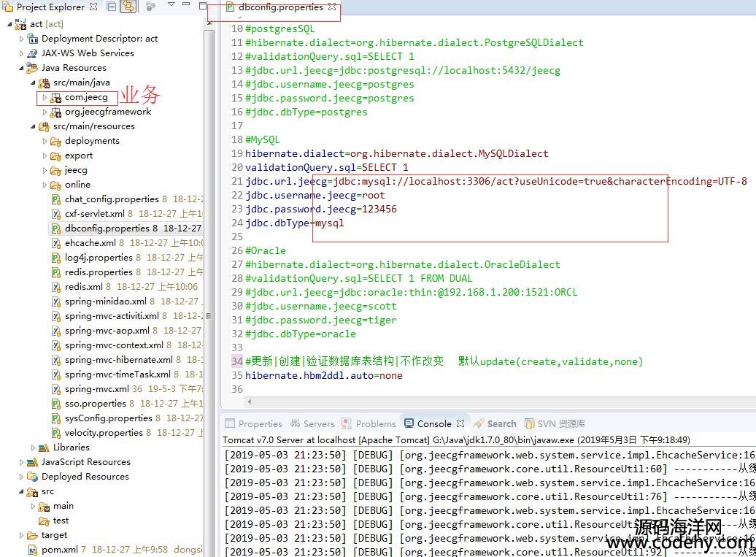Click the redis.properties file icon
The image size is (756, 557).
tap(56, 272)
